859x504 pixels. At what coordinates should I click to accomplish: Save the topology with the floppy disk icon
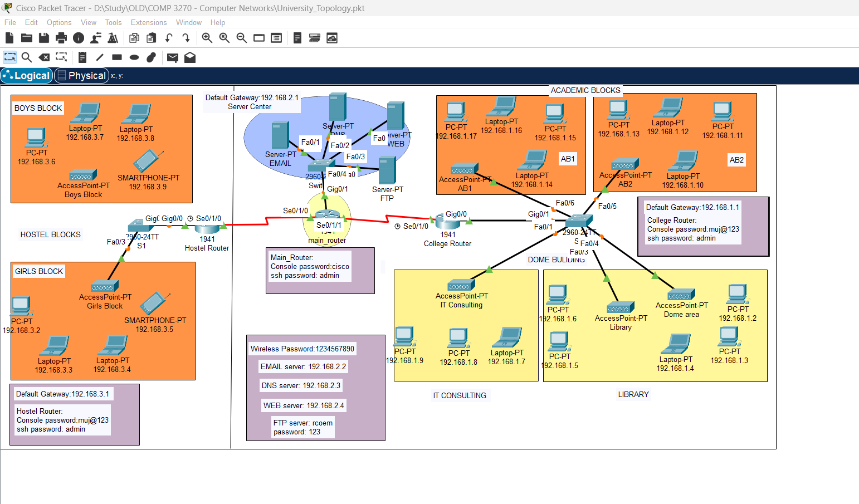[x=44, y=38]
